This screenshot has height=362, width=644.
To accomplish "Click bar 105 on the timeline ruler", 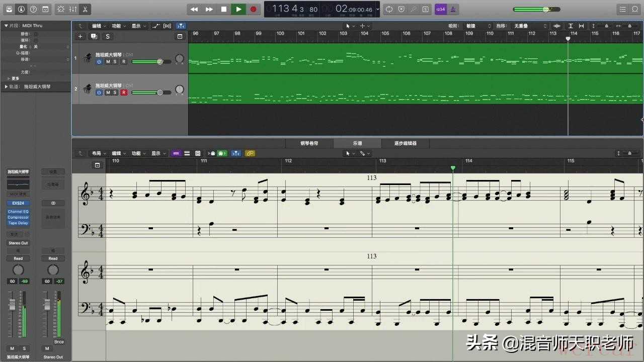I will 385,34.
